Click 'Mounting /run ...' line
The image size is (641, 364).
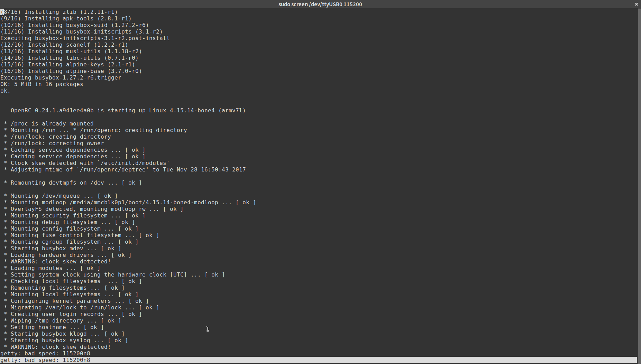(95, 130)
